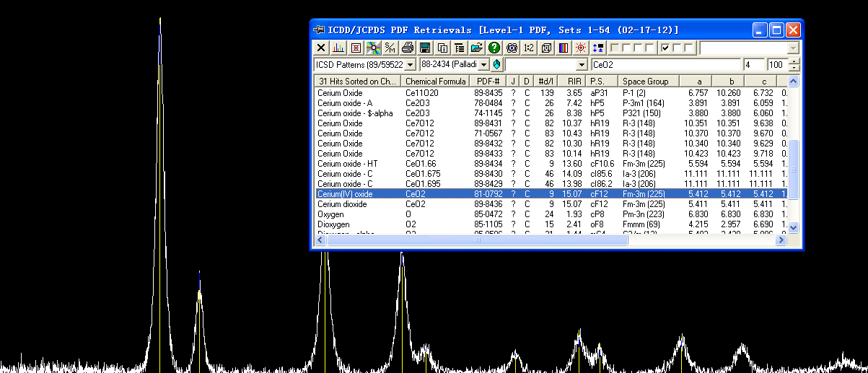Viewport: 868px width, 373px height.
Task: Click the colorful starburst toolbar icon
Action: pyautogui.click(x=373, y=48)
